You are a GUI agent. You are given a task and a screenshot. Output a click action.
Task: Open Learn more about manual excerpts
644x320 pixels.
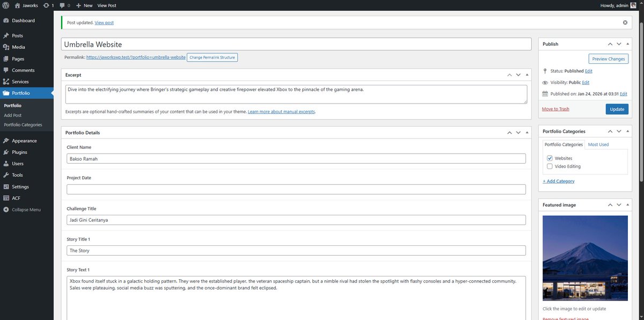[x=281, y=112]
